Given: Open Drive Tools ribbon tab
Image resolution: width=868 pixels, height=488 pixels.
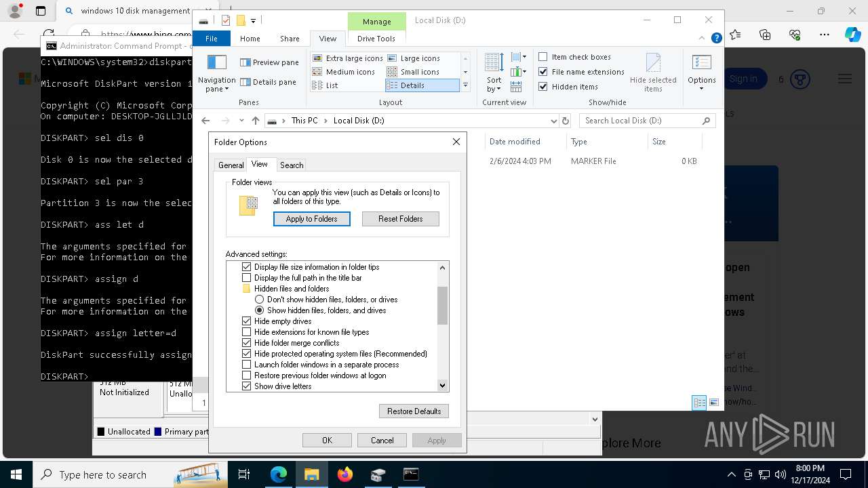Looking at the screenshot, I should [376, 39].
